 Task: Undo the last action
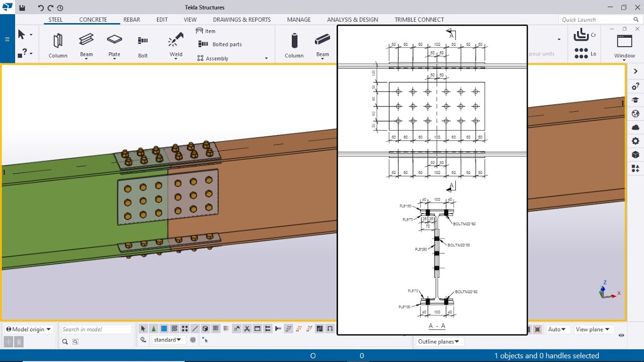[41, 8]
